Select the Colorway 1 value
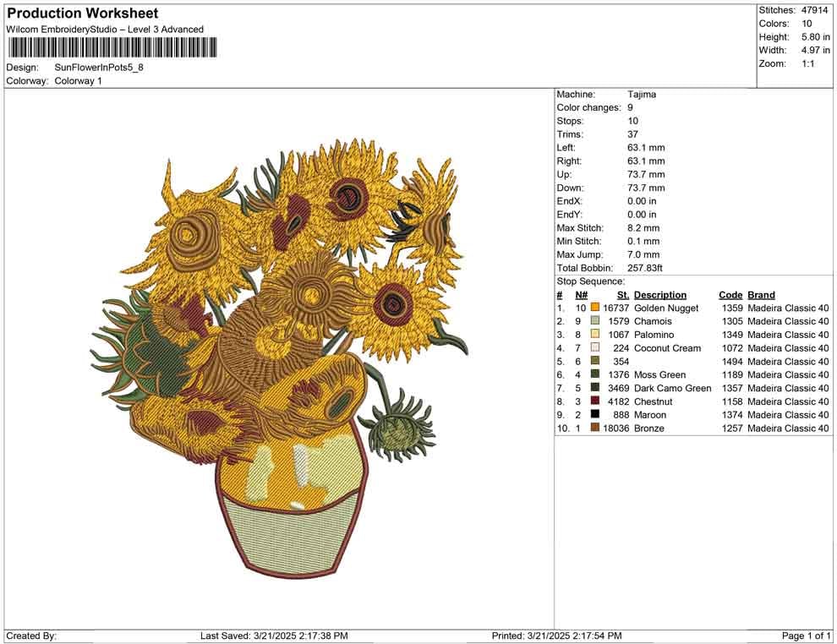837x644 pixels. click(78, 81)
